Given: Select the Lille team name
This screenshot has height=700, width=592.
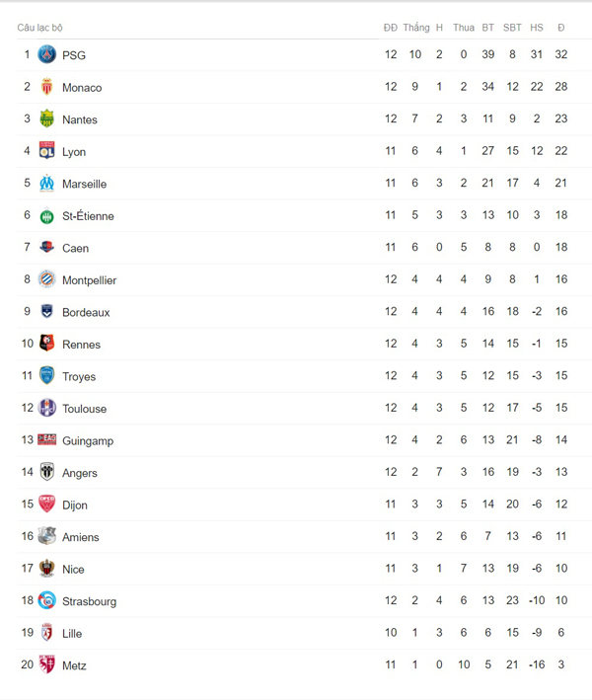Looking at the screenshot, I should click(72, 634).
